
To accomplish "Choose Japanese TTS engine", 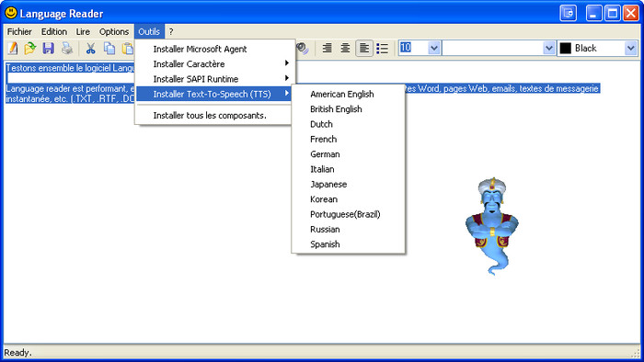I will click(349, 184).
